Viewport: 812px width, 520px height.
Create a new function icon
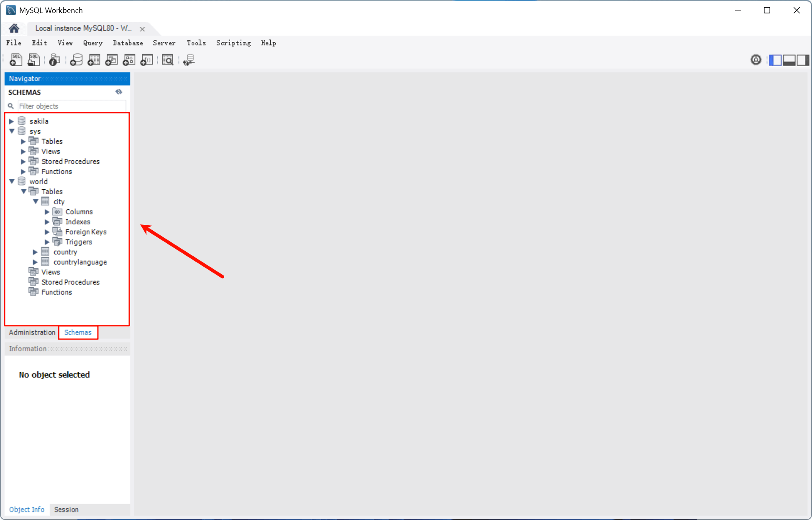pos(146,60)
